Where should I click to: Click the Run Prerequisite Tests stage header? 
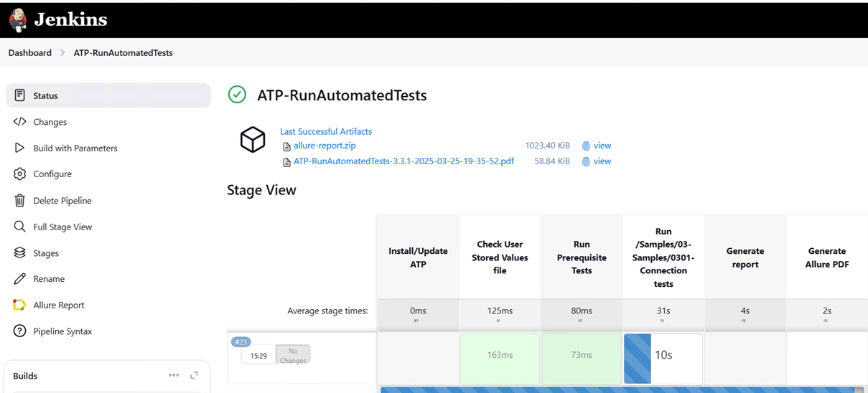pos(582,257)
